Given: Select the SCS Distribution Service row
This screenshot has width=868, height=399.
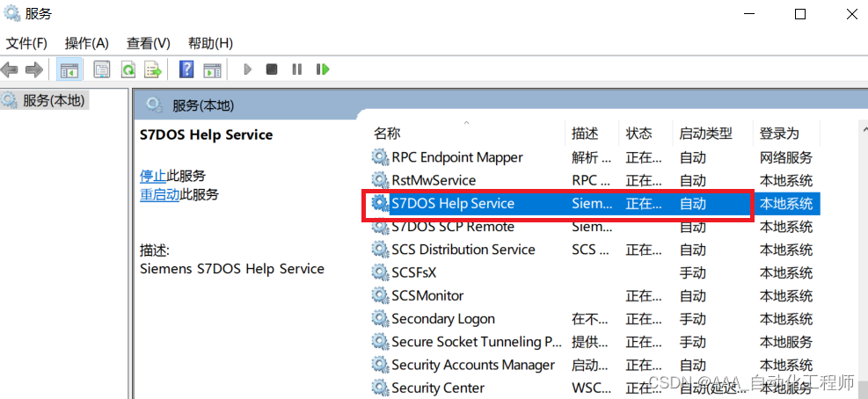Looking at the screenshot, I should [594, 250].
